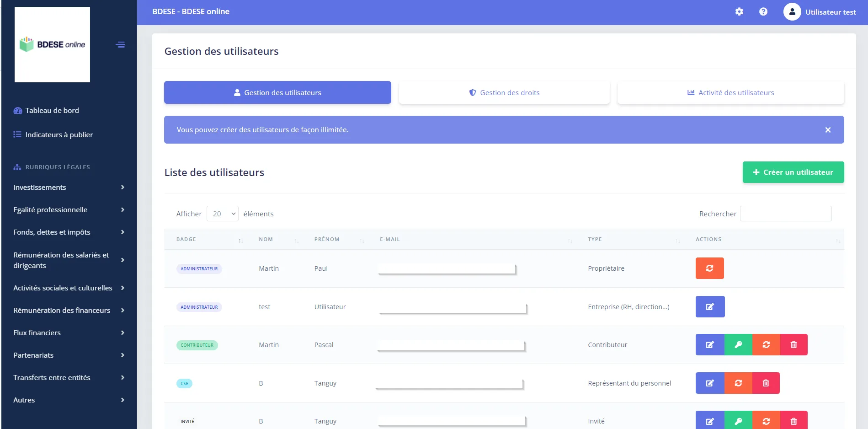Expand Investissements sidebar section
868x429 pixels.
point(69,188)
